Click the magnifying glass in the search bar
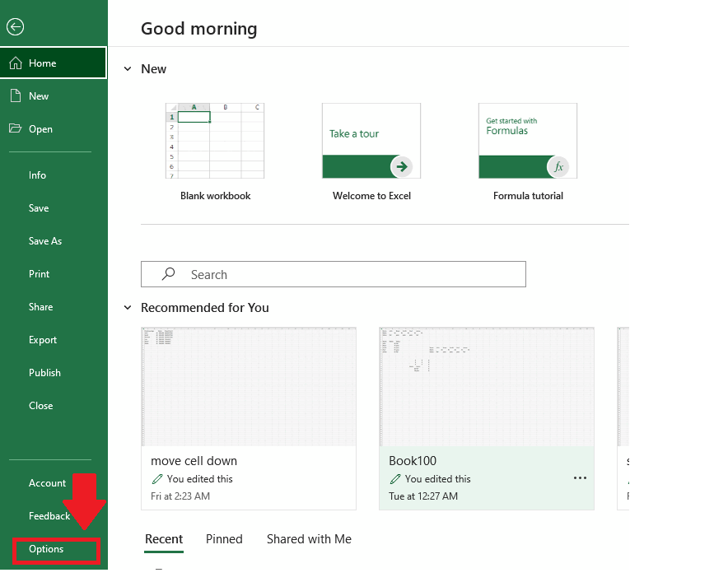This screenshot has width=728, height=582. 168,273
